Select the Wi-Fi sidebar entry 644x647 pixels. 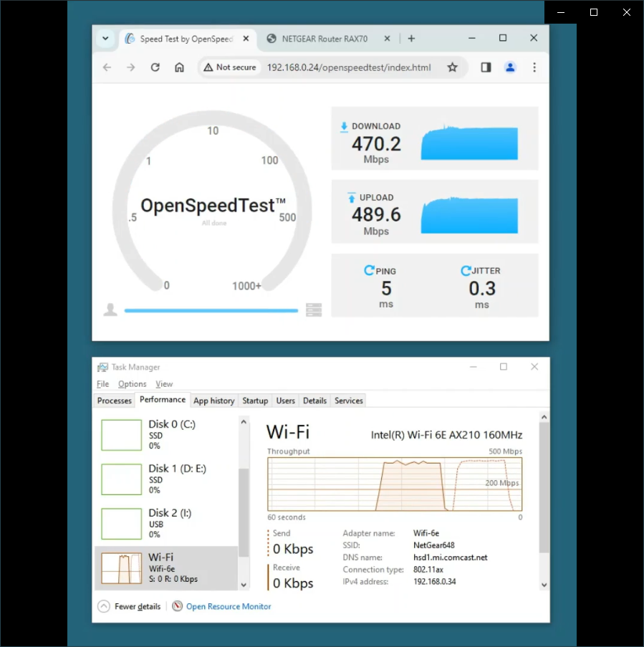click(x=166, y=568)
